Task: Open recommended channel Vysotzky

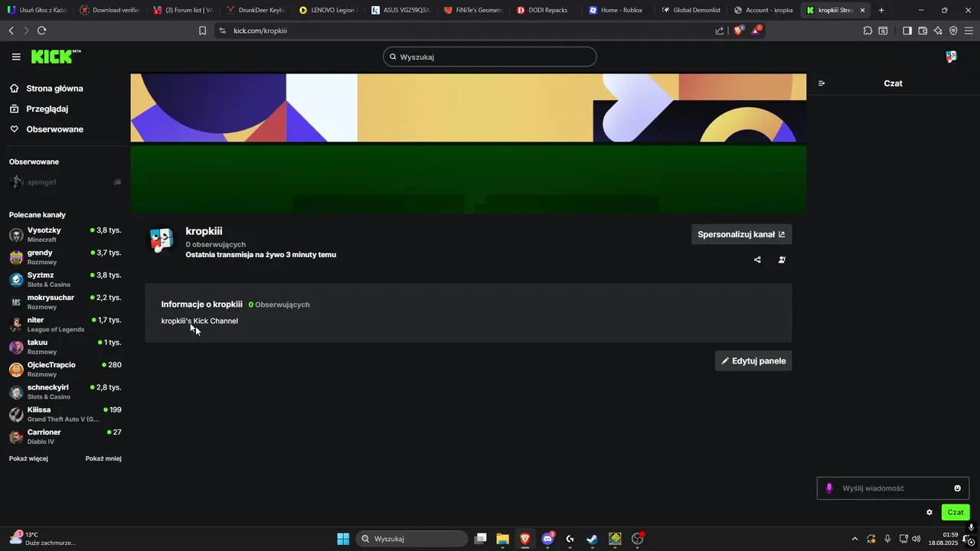Action: [65, 235]
